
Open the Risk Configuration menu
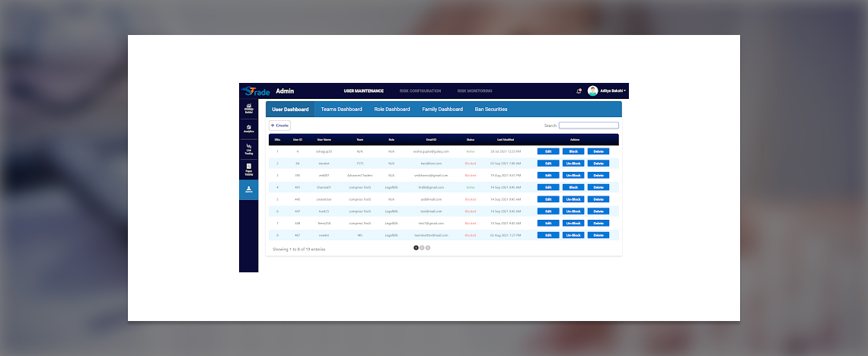click(420, 91)
